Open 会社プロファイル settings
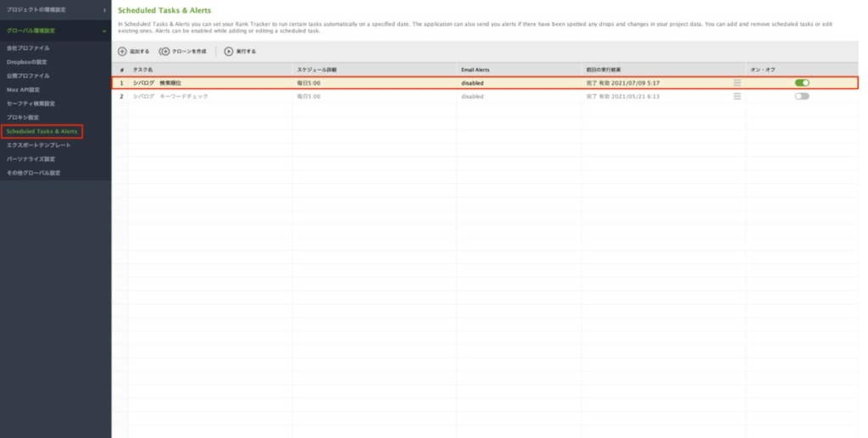This screenshot has width=868, height=438. 28,48
